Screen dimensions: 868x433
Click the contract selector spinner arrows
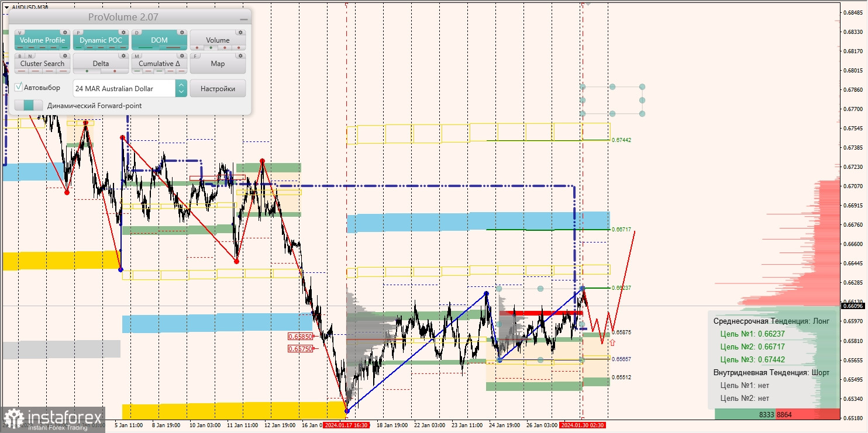coord(181,88)
